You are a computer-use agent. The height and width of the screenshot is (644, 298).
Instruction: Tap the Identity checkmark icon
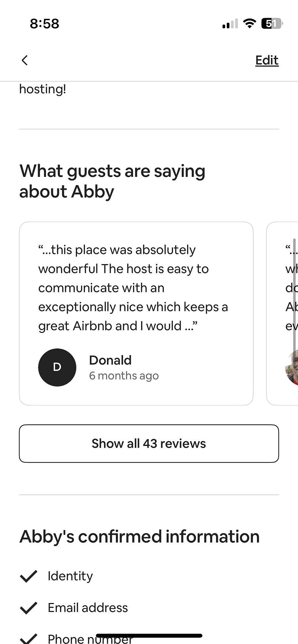[x=28, y=576]
